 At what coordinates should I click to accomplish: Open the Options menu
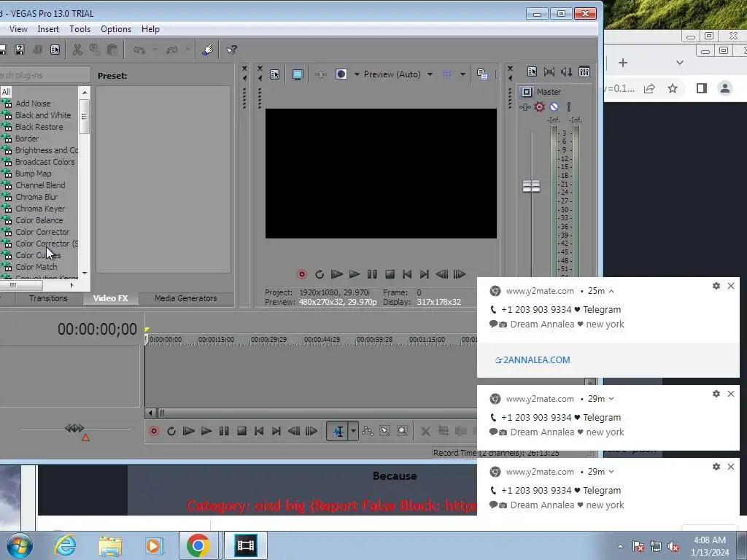(116, 29)
